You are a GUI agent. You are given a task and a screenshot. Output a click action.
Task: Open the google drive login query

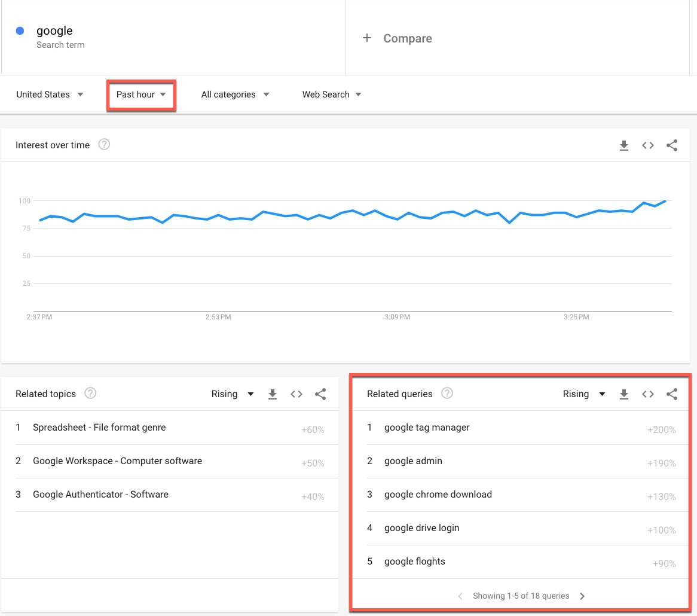[421, 528]
